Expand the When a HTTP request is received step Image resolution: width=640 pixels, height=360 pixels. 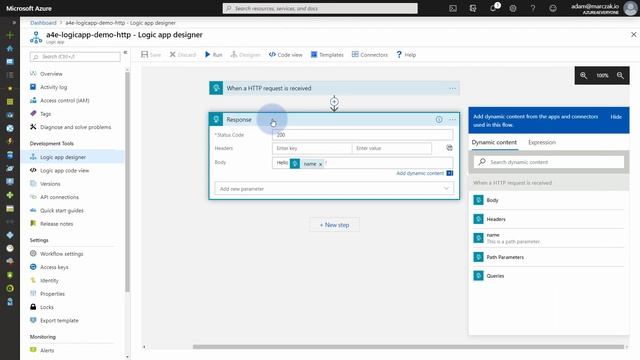click(334, 88)
